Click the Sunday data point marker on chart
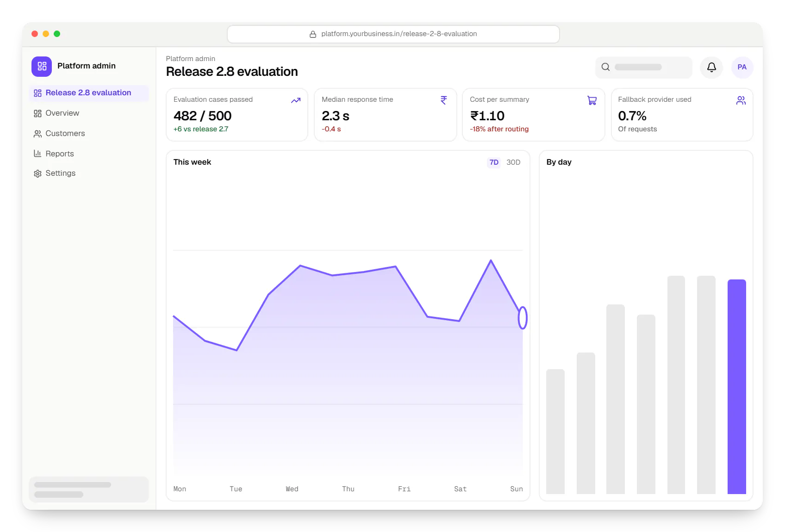This screenshot has height=532, width=785. 523,318
